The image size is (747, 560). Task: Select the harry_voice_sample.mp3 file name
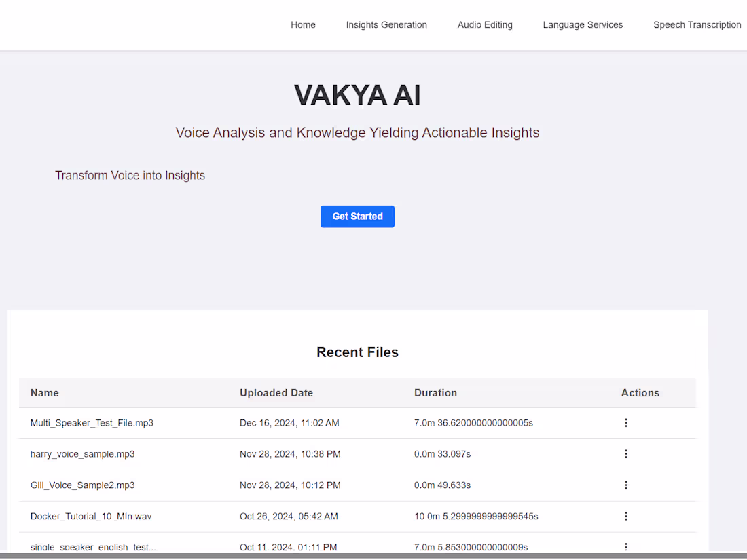pyautogui.click(x=82, y=454)
